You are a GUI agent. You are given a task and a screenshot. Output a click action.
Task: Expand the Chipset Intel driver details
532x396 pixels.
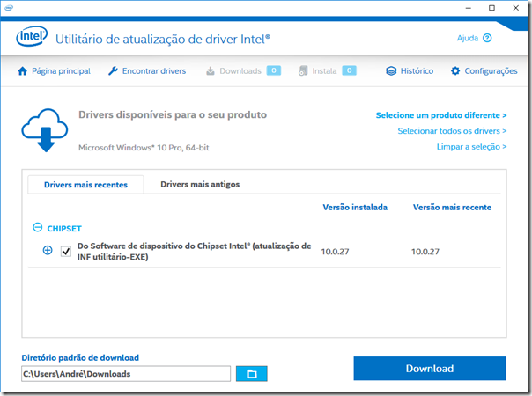[x=48, y=251]
